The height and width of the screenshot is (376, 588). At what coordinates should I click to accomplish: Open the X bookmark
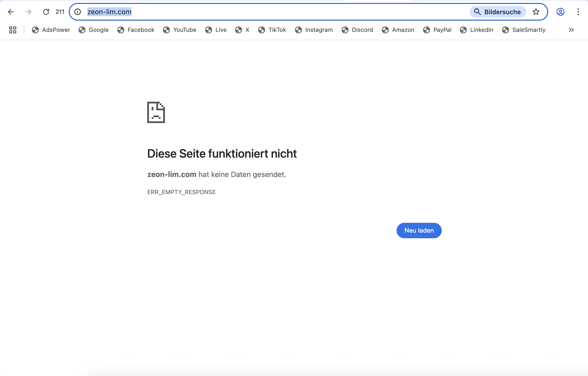(x=242, y=30)
